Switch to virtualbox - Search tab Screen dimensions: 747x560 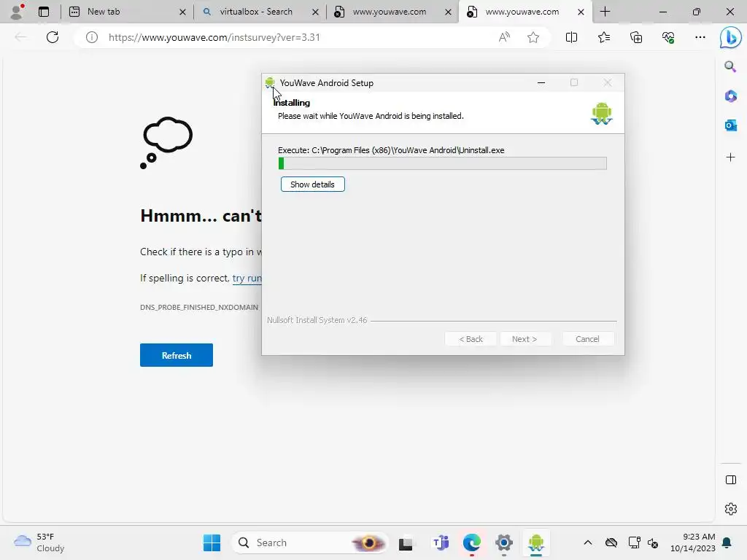coord(256,12)
